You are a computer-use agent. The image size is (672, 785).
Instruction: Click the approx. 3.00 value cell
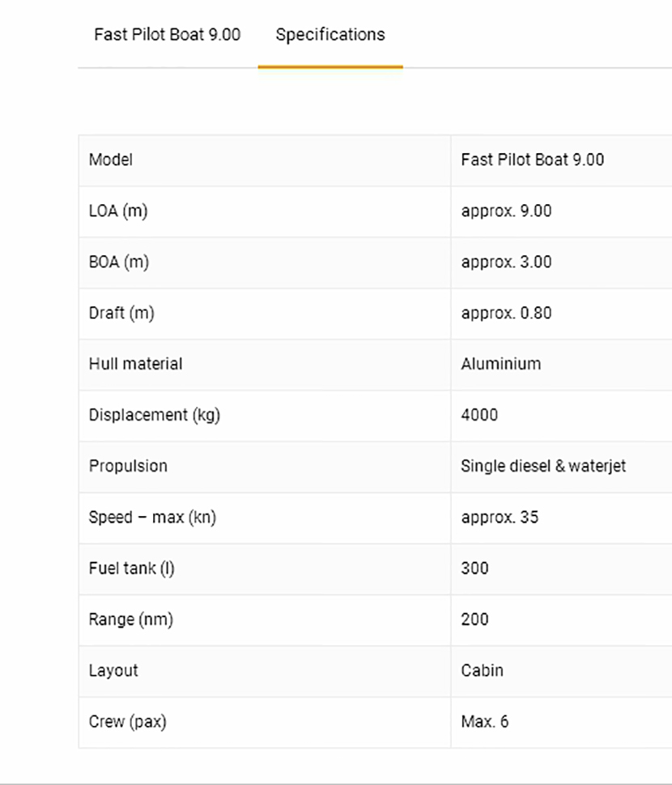pyautogui.click(x=506, y=262)
